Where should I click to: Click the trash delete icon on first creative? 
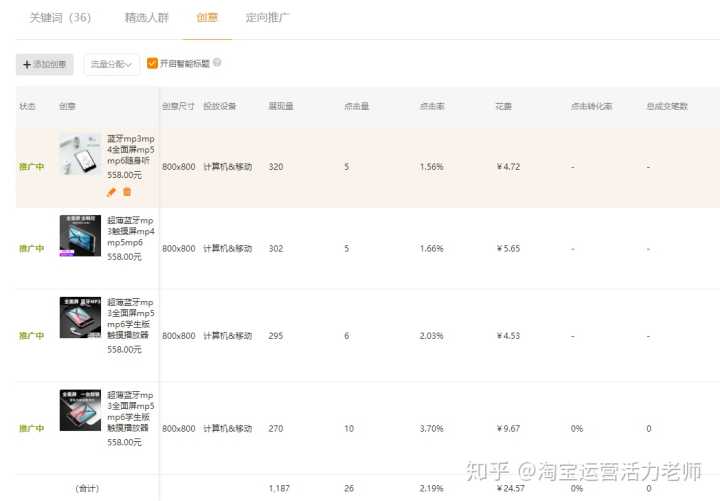(x=127, y=192)
